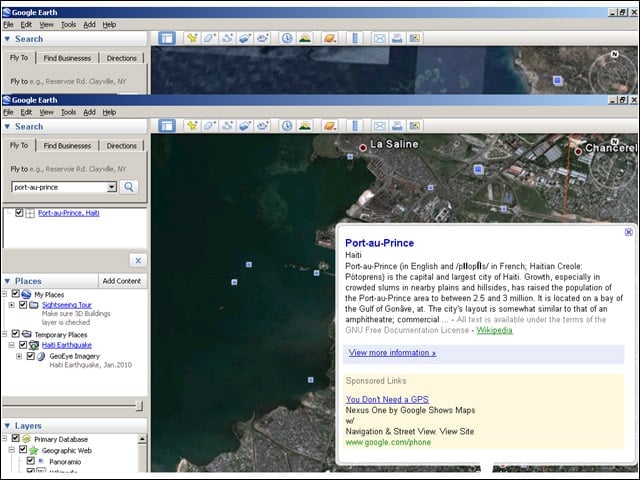Add polygon icon in back window toolbar
The width and height of the screenshot is (640, 480).
(x=209, y=38)
